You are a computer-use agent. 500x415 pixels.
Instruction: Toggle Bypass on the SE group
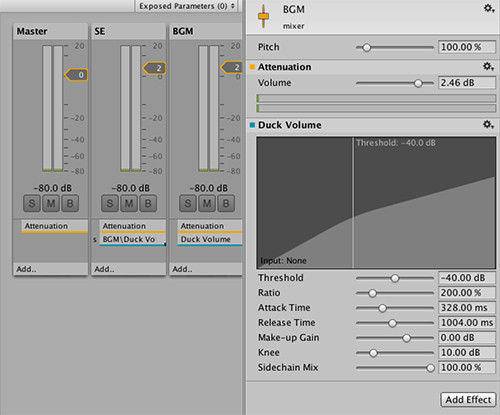pyautogui.click(x=148, y=203)
